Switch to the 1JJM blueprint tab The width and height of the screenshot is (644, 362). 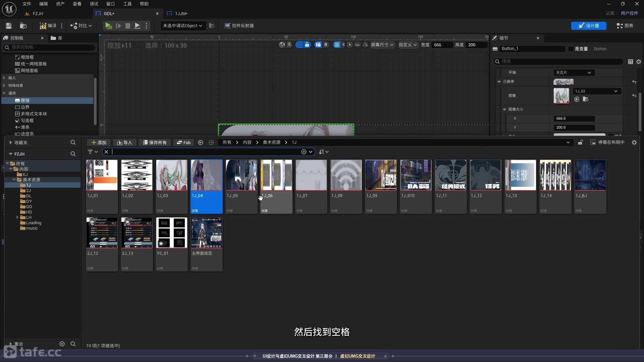(181, 14)
